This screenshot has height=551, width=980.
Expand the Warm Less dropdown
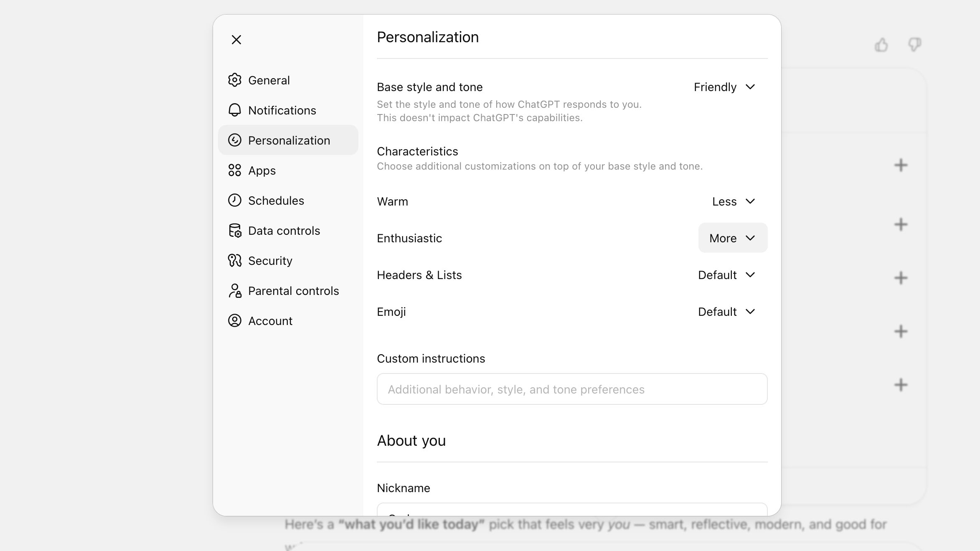click(734, 201)
